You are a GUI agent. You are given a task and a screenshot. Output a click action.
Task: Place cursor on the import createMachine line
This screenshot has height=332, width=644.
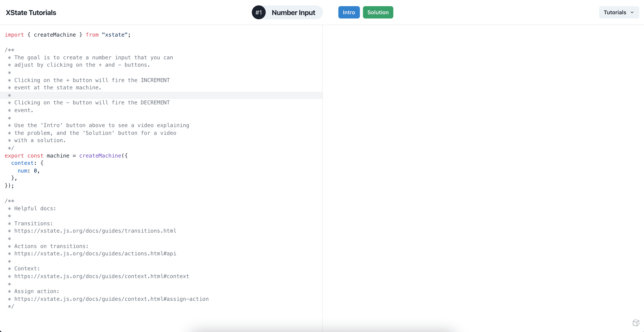67,35
